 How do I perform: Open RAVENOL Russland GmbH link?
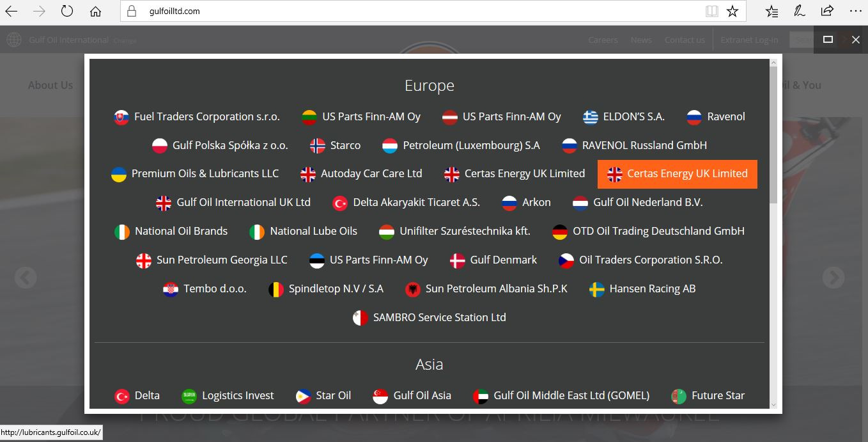coord(634,146)
